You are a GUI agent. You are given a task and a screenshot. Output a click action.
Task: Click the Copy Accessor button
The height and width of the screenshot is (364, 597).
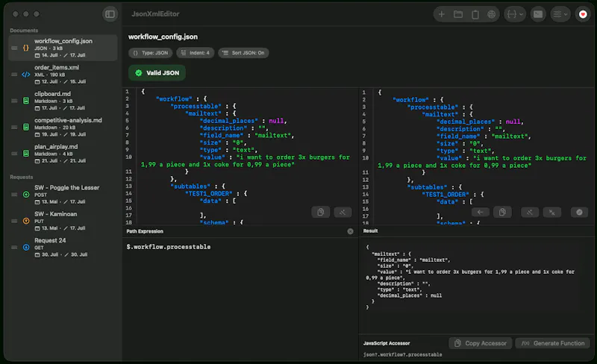click(x=481, y=343)
